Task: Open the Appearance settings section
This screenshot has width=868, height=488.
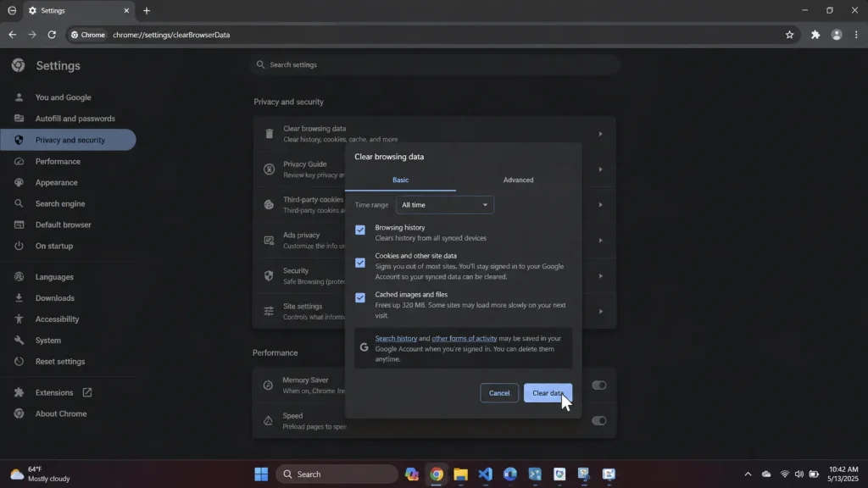Action: click(x=57, y=183)
